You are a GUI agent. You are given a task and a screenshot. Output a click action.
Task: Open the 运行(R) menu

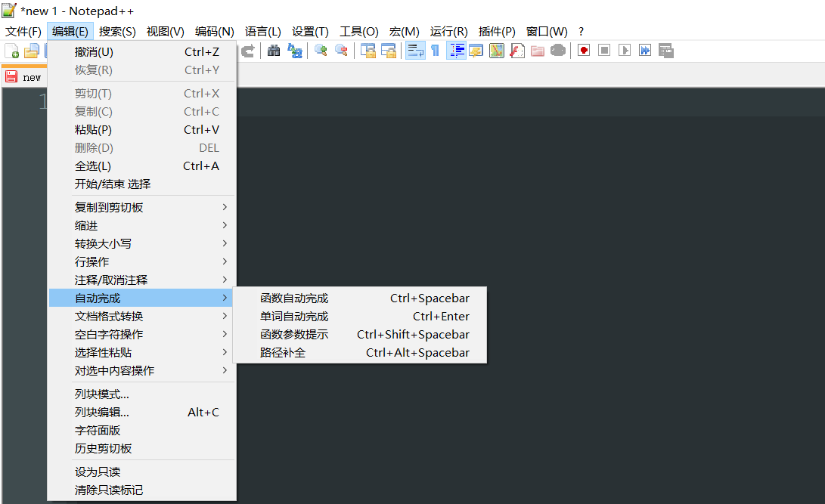[x=448, y=32]
